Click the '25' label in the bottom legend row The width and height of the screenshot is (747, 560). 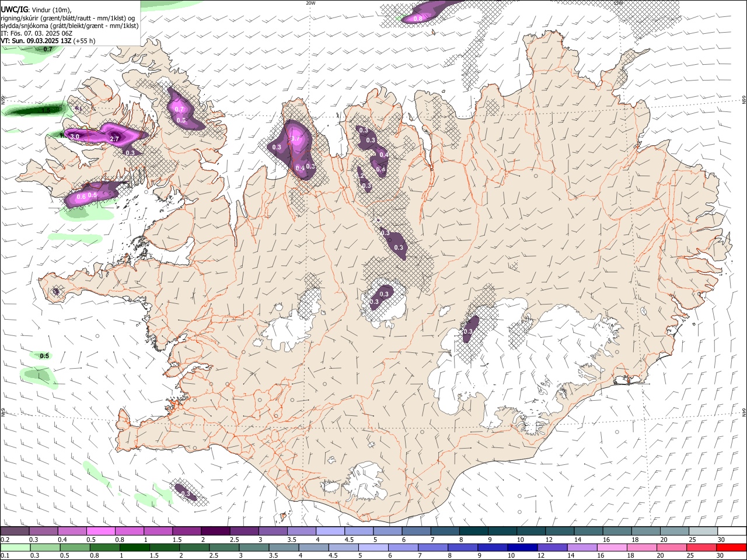[x=692, y=556]
